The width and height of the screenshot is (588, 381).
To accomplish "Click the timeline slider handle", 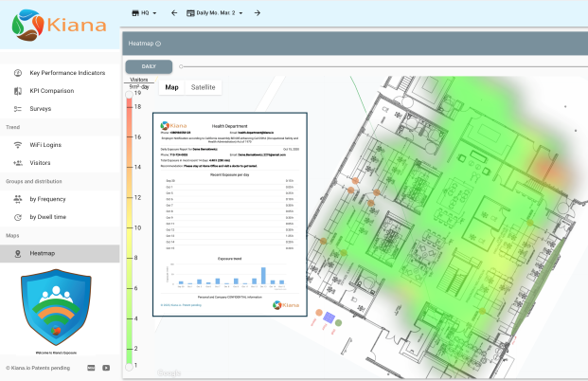I will (181, 66).
